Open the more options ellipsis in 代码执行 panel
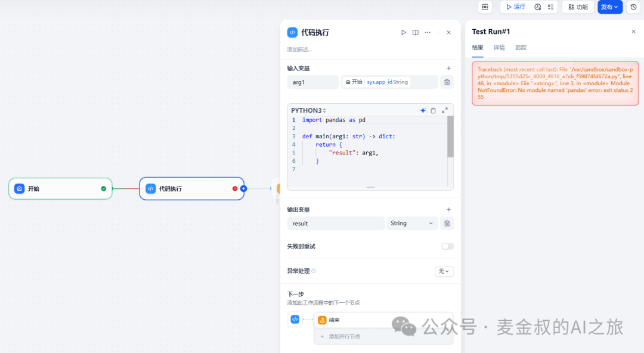Screen dimensions: 644x353 [x=428, y=32]
